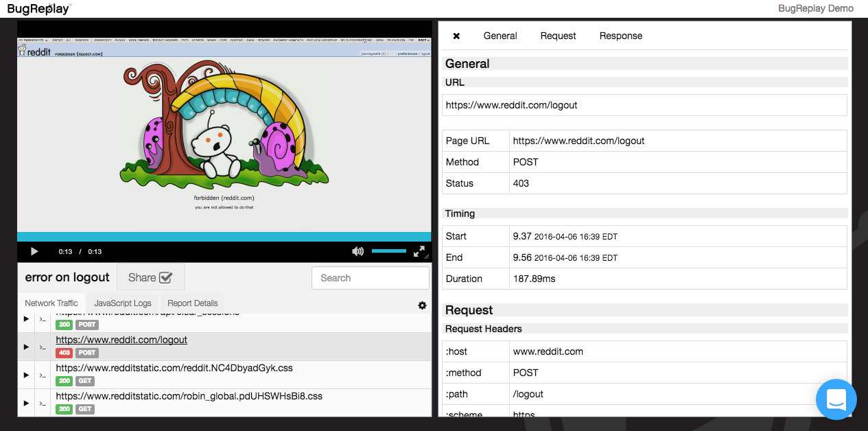Switch to JavaScript Logs tab
868x431 pixels.
(x=123, y=303)
